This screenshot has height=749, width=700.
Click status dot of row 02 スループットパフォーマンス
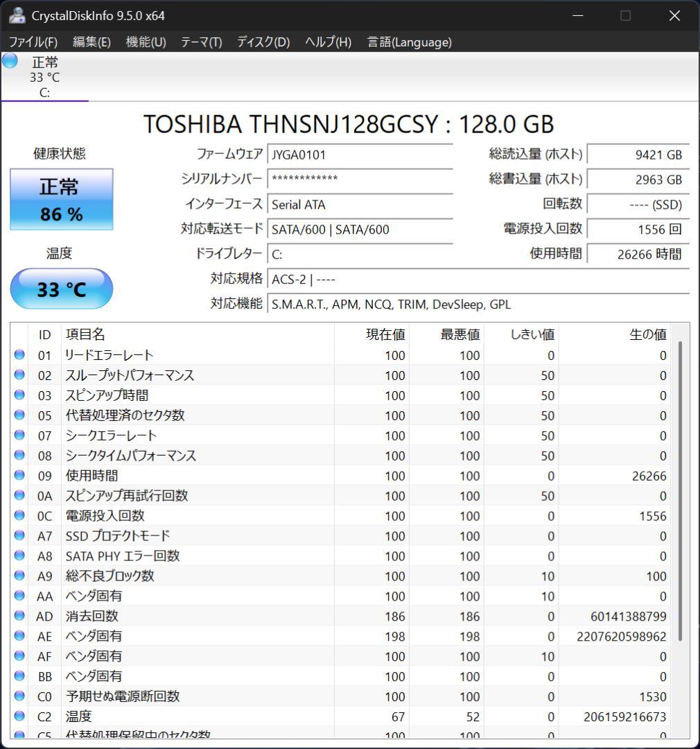click(x=19, y=374)
